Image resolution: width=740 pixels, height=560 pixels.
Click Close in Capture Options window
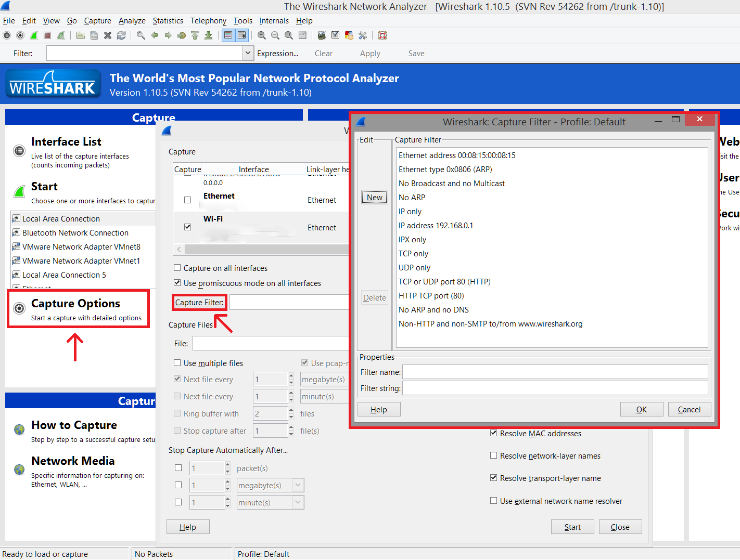tap(620, 527)
